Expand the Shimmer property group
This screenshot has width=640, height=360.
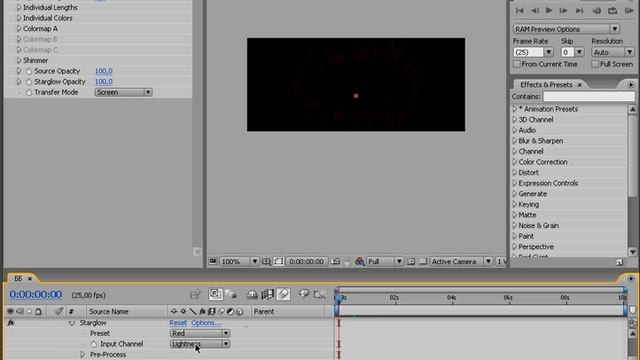coord(18,60)
